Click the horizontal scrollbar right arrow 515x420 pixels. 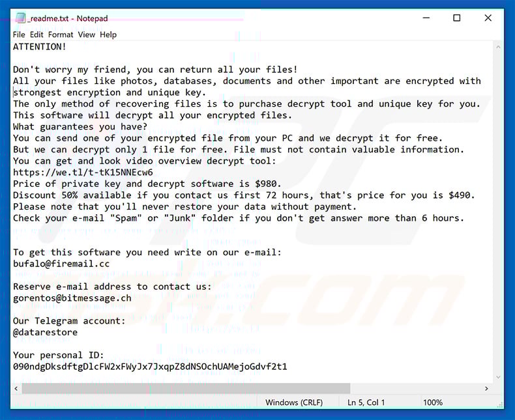[486, 389]
